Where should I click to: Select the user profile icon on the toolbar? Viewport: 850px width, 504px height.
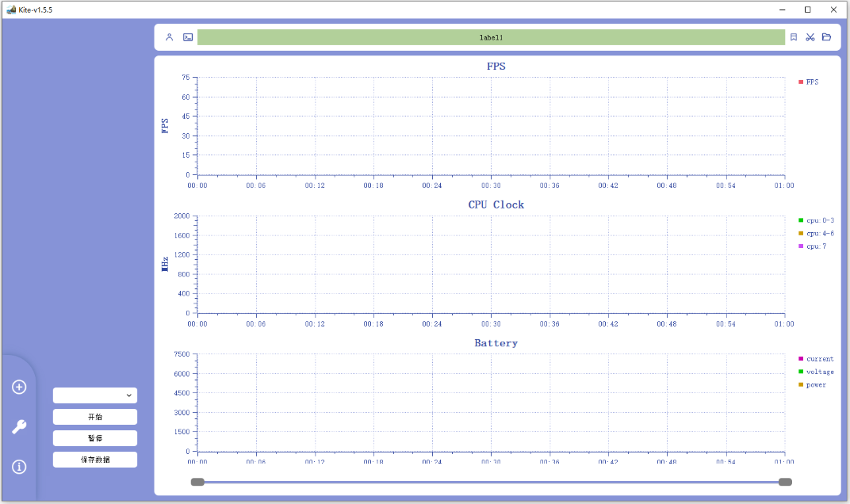pyautogui.click(x=169, y=36)
